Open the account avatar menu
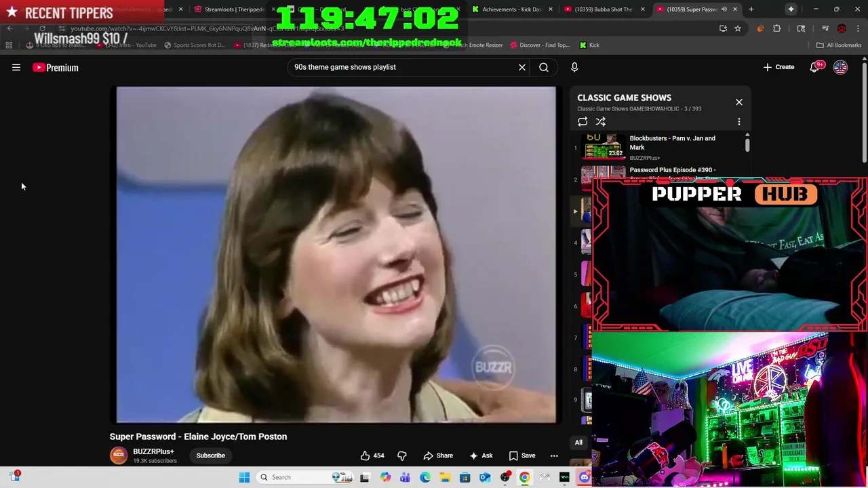Viewport: 868px width, 488px height. point(840,67)
